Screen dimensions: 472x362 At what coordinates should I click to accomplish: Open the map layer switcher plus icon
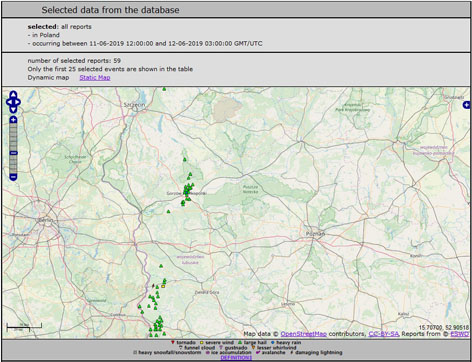pyautogui.click(x=466, y=105)
